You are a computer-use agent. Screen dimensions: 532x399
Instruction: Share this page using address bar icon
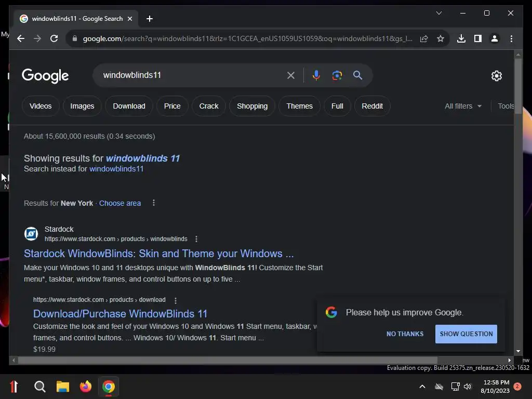coord(424,38)
